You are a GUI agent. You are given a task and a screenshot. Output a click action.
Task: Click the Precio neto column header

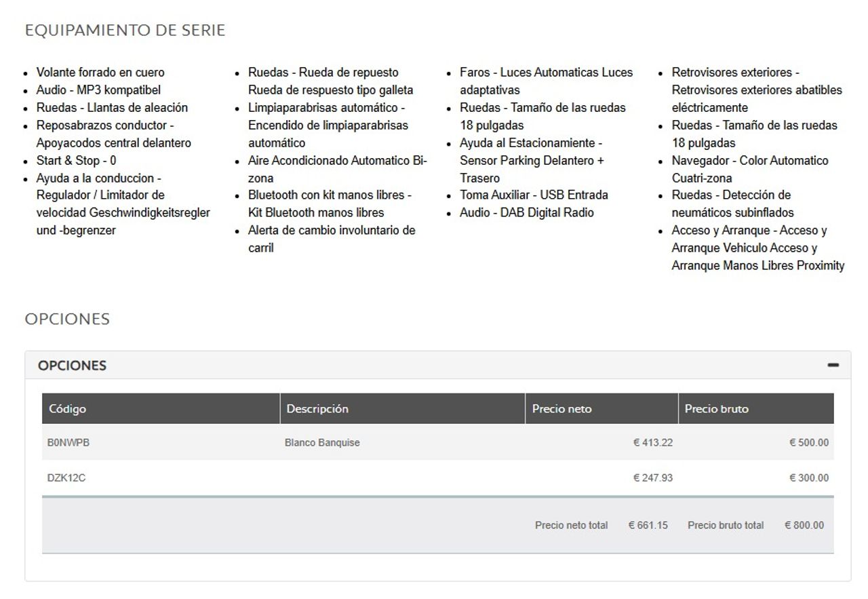(x=601, y=408)
